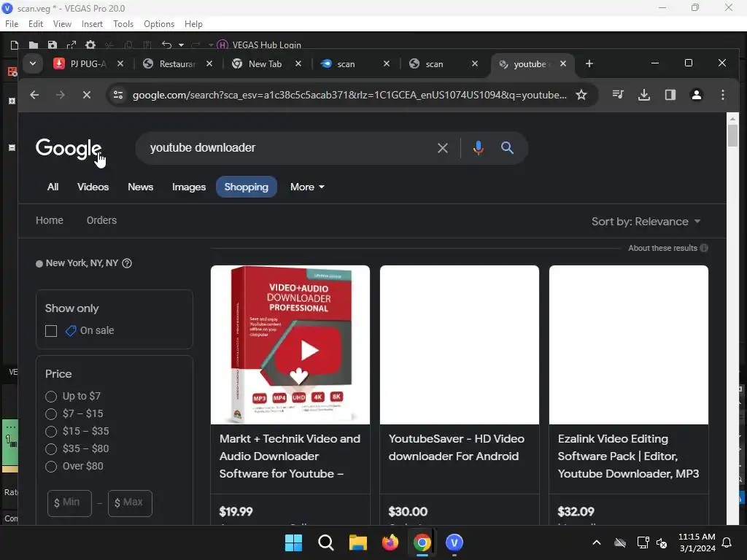Open Chrome profile icon
This screenshot has width=747, height=560.
coord(697,95)
